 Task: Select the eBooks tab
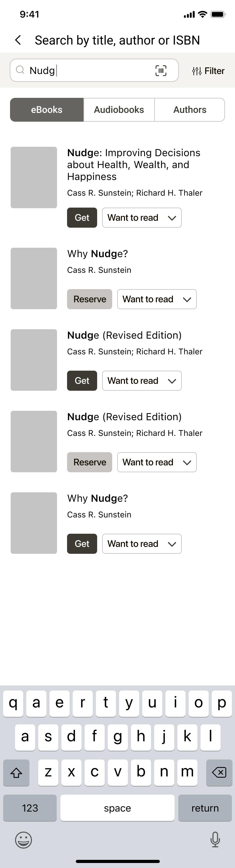[x=47, y=110]
